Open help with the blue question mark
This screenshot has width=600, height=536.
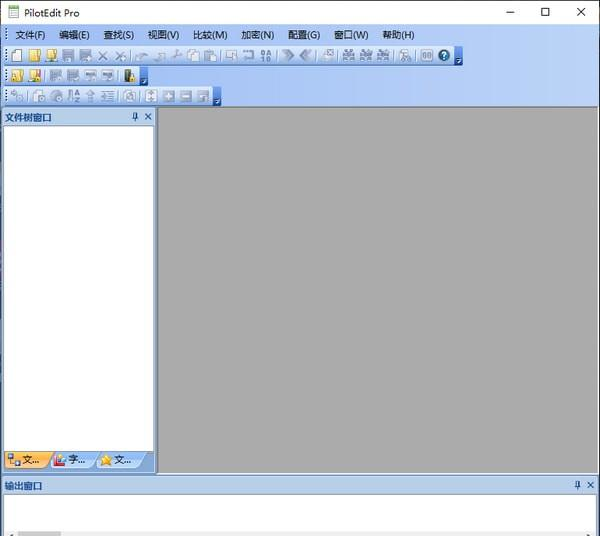(x=444, y=56)
